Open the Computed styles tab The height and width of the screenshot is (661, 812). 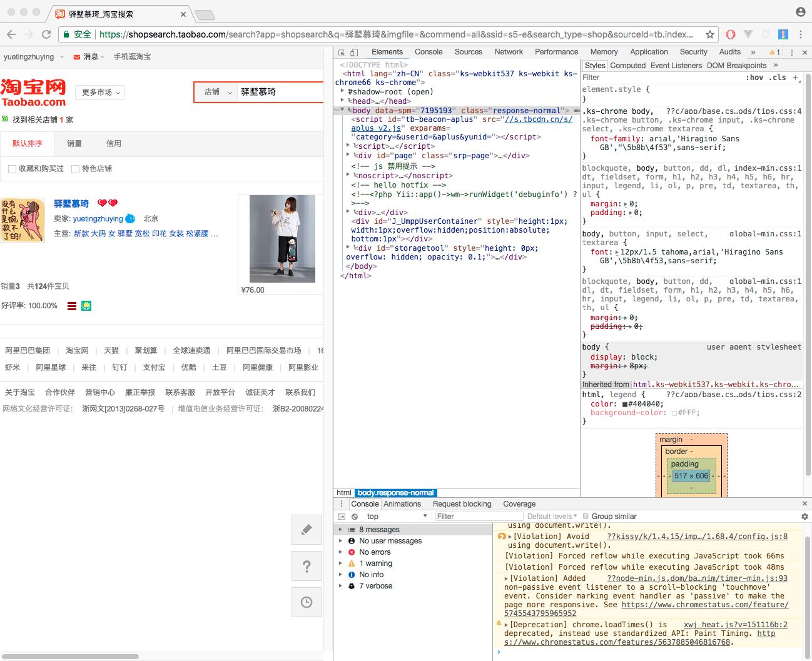(627, 66)
